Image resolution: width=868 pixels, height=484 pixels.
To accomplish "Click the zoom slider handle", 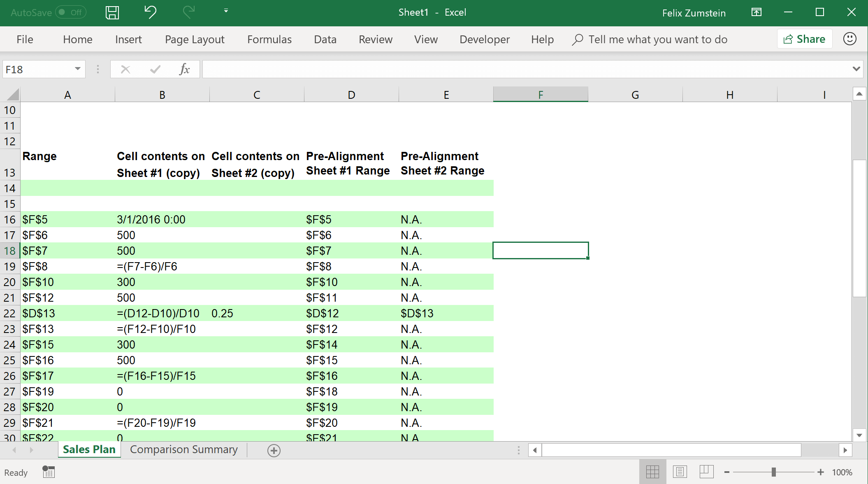I will point(773,472).
